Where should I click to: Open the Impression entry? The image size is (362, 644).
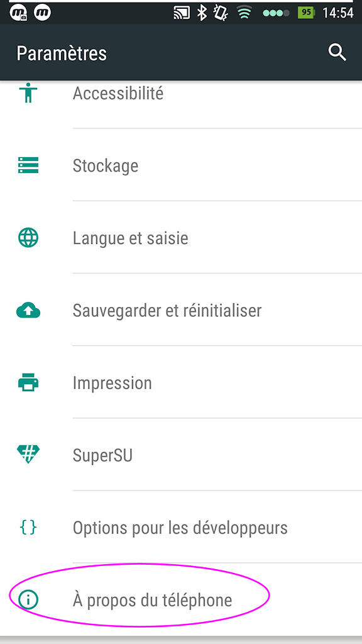(181, 382)
